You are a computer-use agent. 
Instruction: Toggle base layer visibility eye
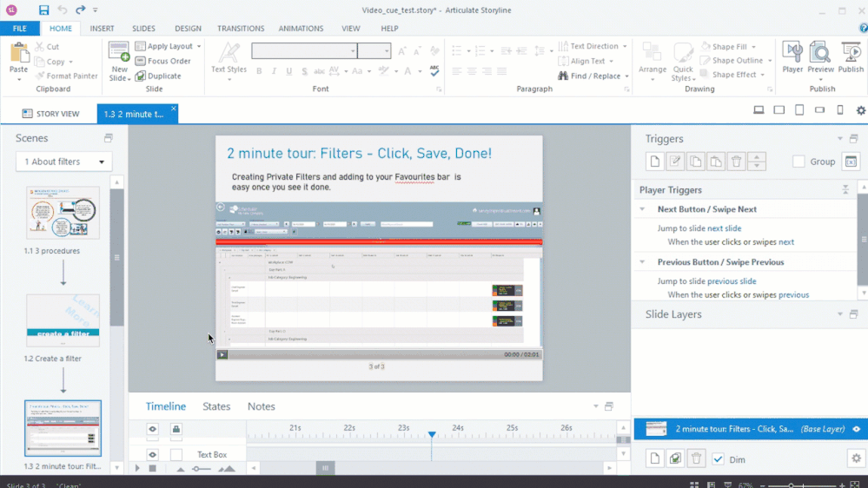(x=857, y=429)
